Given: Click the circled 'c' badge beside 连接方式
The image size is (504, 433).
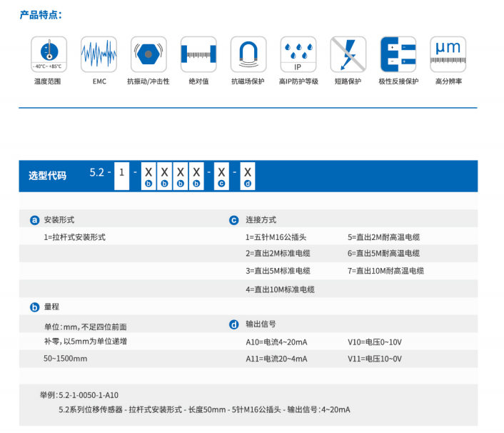Looking at the screenshot, I should (233, 220).
